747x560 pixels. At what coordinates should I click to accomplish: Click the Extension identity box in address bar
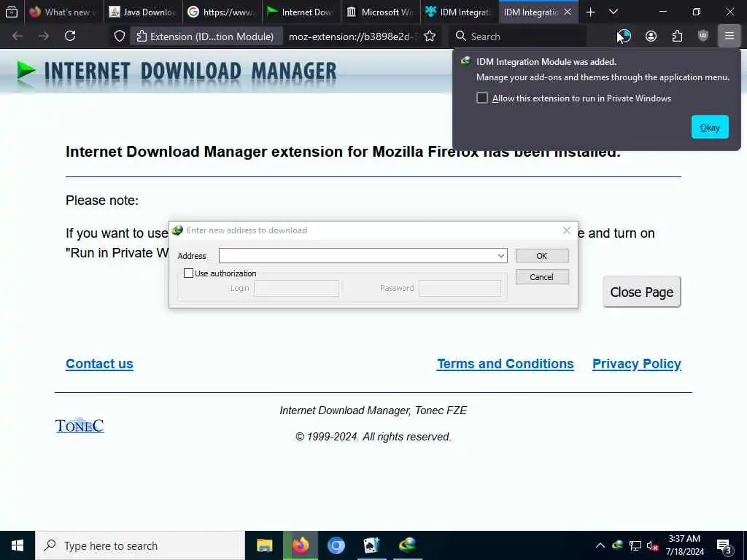pos(205,36)
